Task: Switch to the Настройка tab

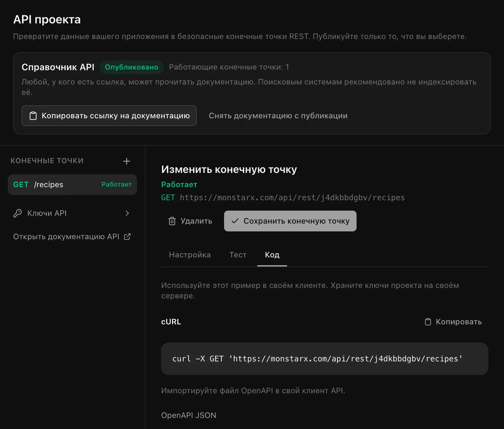Action: 190,255
